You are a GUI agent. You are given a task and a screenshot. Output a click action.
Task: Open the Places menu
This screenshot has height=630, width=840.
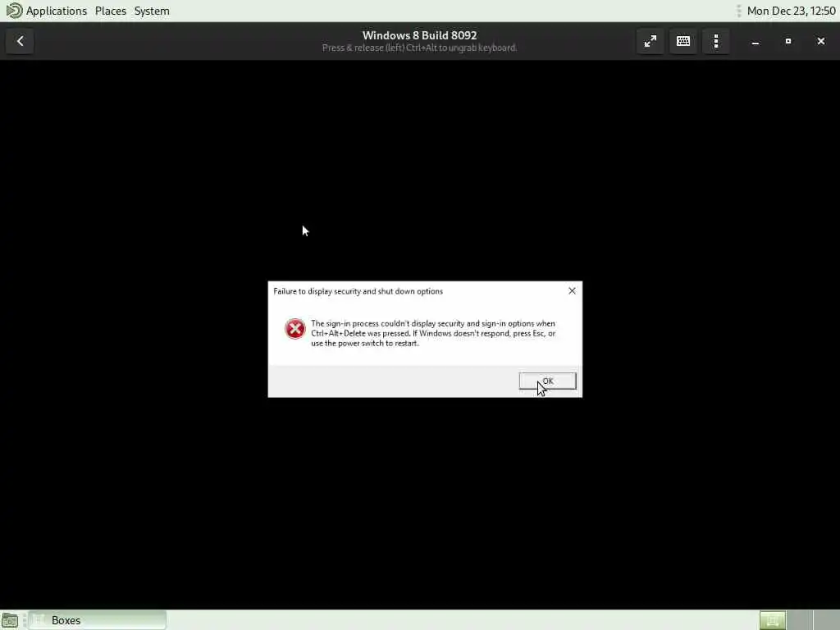[111, 11]
